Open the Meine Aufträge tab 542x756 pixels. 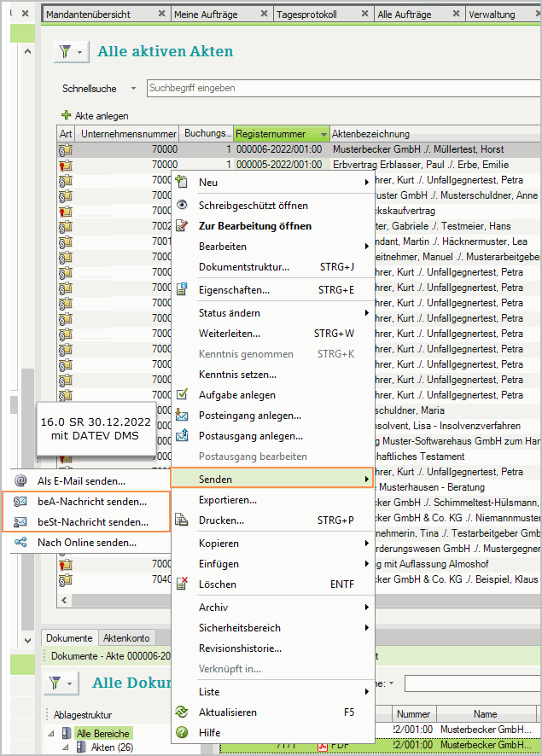206,15
